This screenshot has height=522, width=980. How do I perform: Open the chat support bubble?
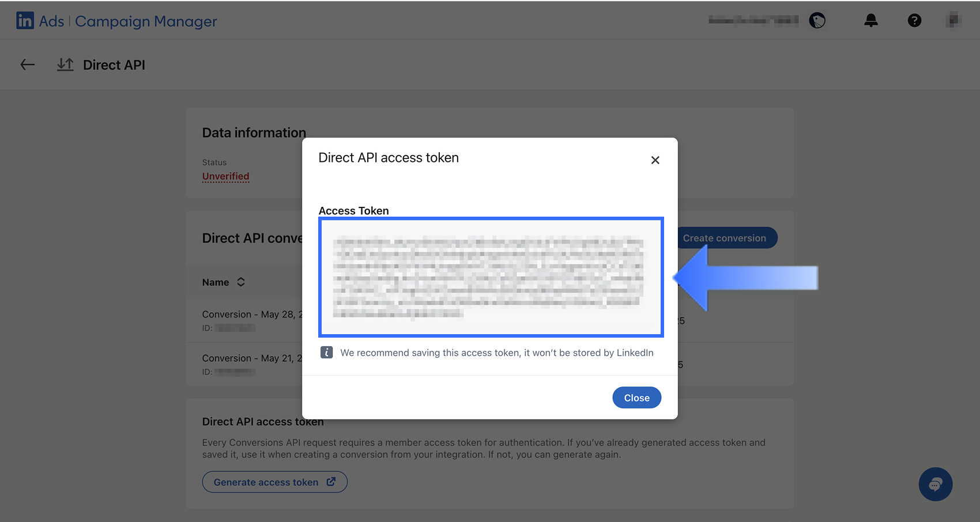935,484
